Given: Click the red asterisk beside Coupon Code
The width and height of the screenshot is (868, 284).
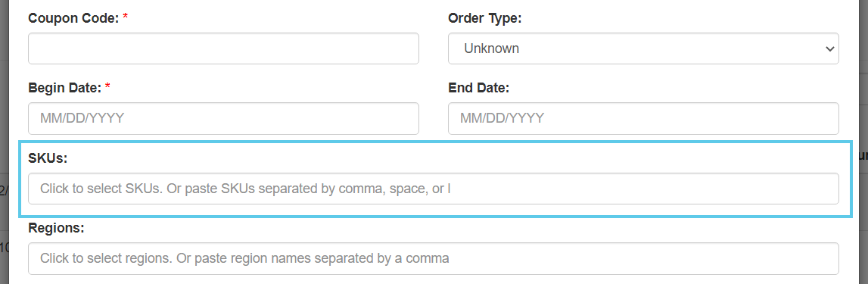Looking at the screenshot, I should 125,17.
